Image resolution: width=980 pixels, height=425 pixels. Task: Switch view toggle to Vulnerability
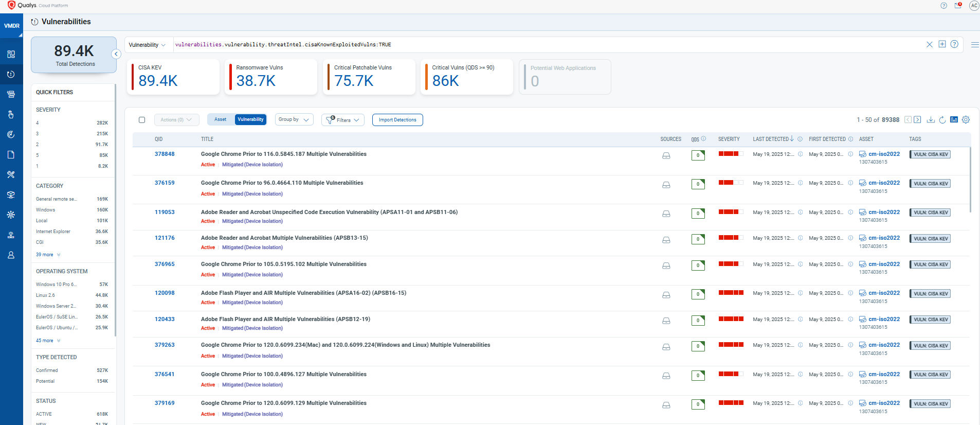point(250,119)
